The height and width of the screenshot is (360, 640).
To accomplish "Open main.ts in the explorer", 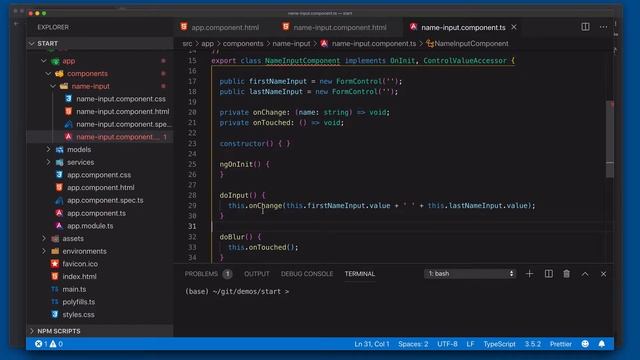I will pyautogui.click(x=74, y=289).
